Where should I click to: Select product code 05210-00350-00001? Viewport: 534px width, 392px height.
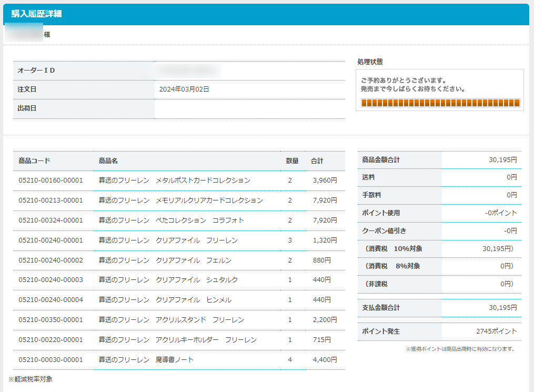(x=51, y=320)
